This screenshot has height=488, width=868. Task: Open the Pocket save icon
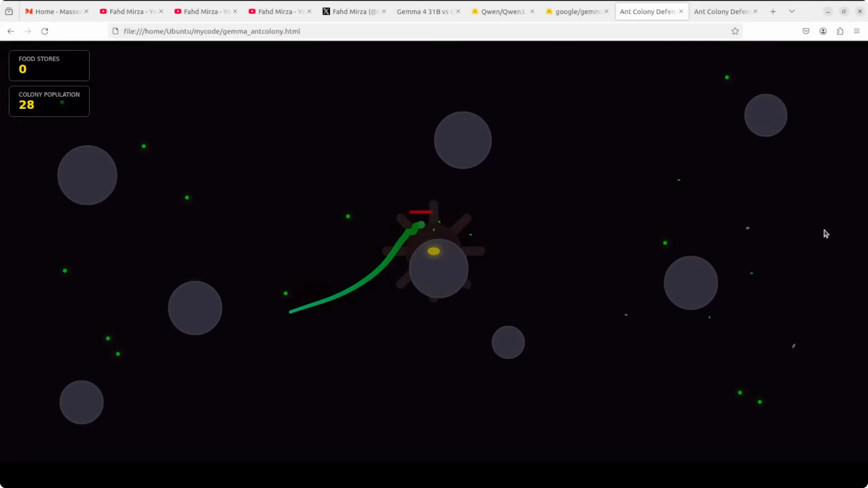click(806, 31)
